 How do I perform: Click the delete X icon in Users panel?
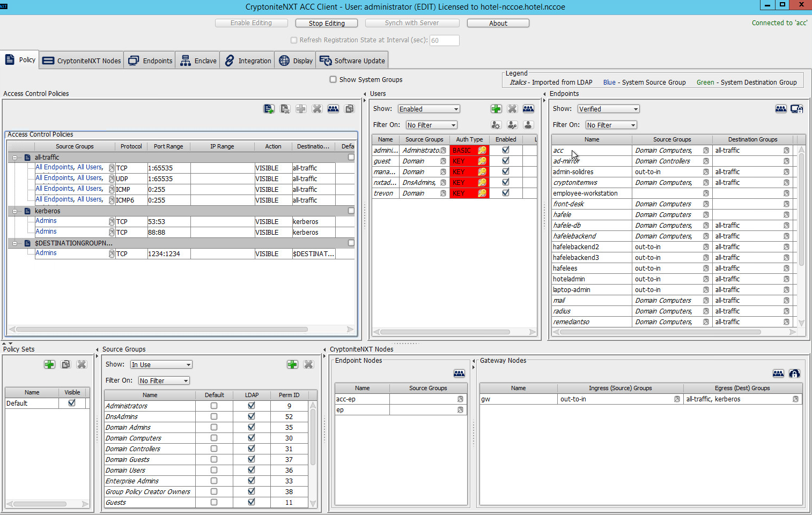tap(512, 109)
